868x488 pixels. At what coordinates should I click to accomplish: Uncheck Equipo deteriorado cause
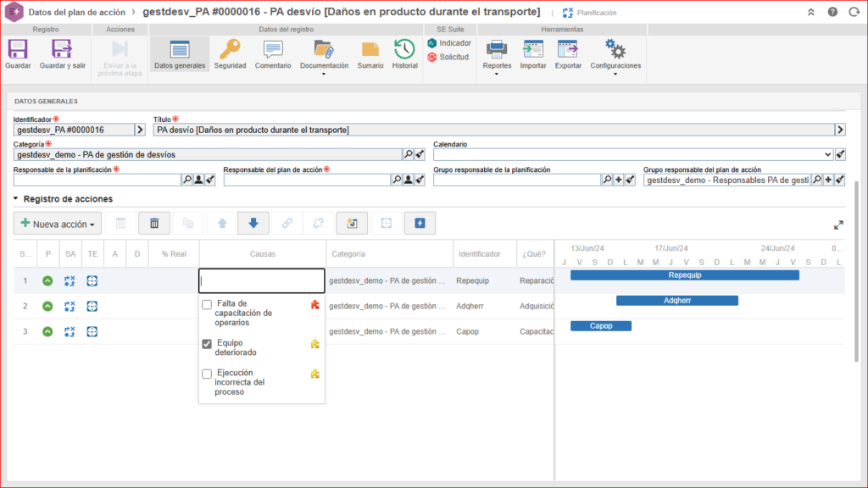point(207,344)
